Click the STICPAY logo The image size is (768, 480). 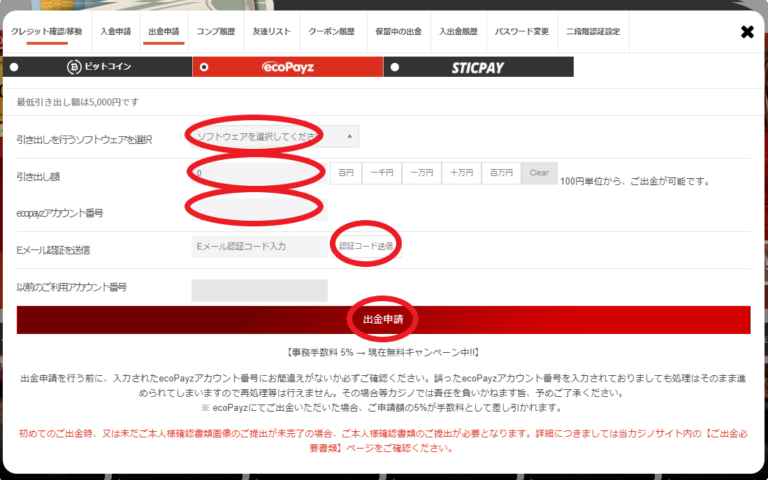(x=478, y=68)
